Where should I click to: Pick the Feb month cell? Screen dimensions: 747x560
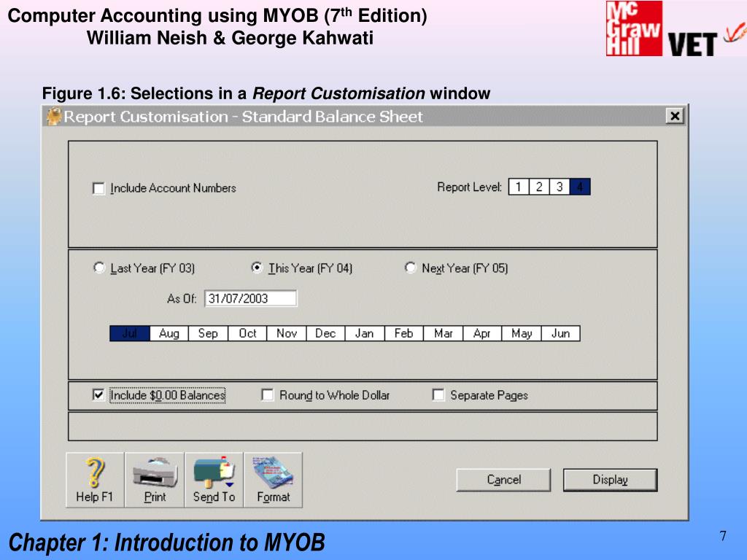coord(403,333)
